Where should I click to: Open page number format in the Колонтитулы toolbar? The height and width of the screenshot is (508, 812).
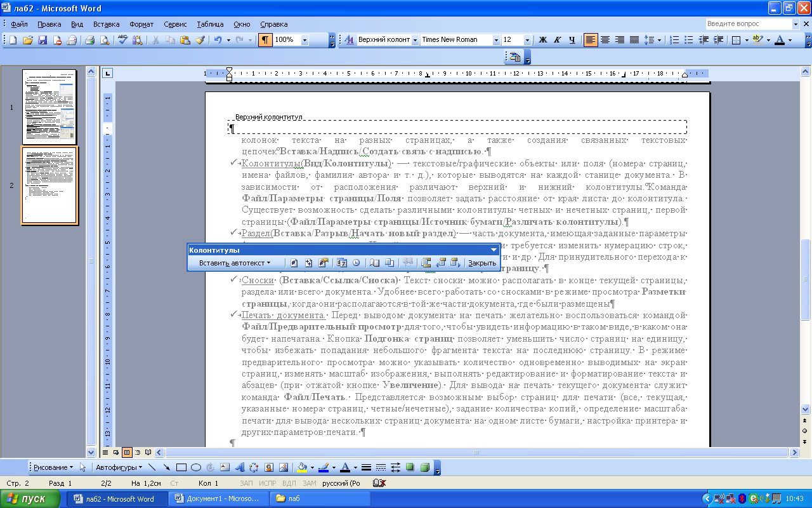(324, 262)
